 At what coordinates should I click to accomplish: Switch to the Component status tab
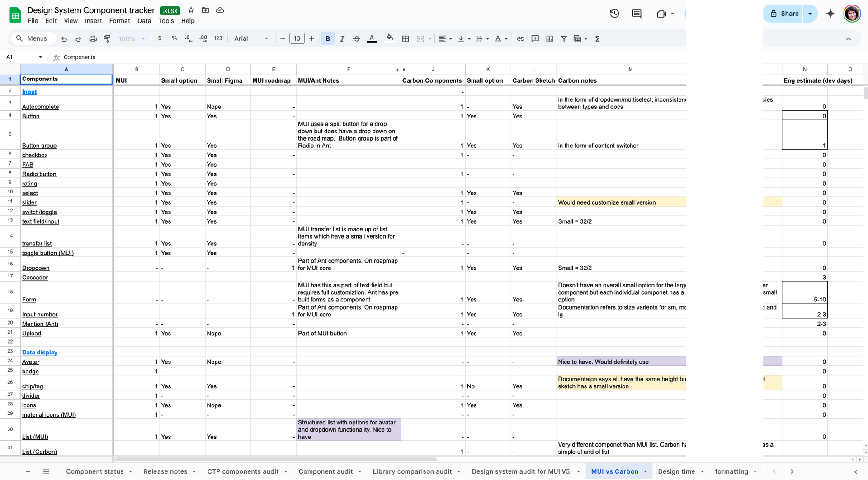coord(99,471)
